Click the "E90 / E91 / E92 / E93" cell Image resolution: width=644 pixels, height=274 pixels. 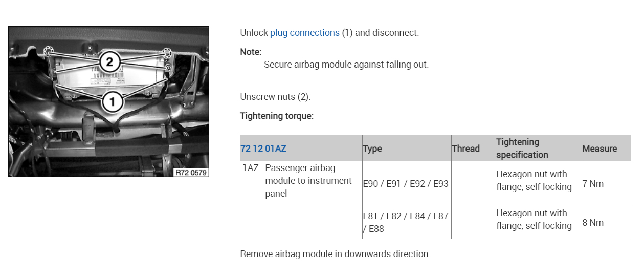(x=406, y=184)
